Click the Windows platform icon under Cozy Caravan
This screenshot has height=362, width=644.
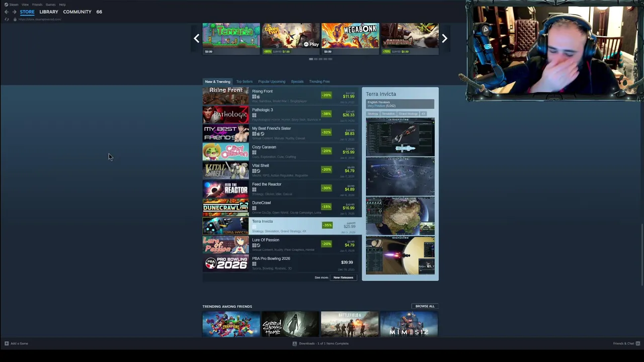pos(254,152)
